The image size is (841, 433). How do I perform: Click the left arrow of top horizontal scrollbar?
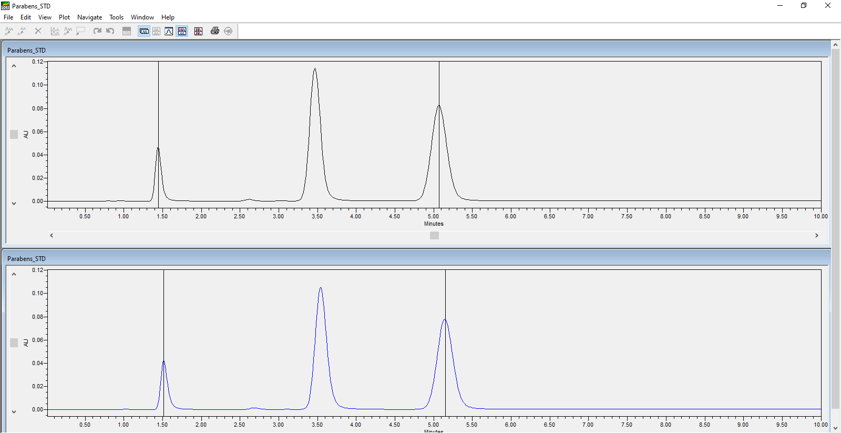[52, 236]
